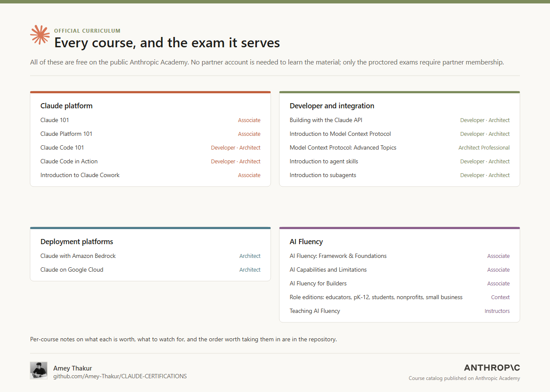
Task: Open the github.com/Amey-Thakur/CLAUDE-CERTIFICATIONS link
Action: coord(120,376)
